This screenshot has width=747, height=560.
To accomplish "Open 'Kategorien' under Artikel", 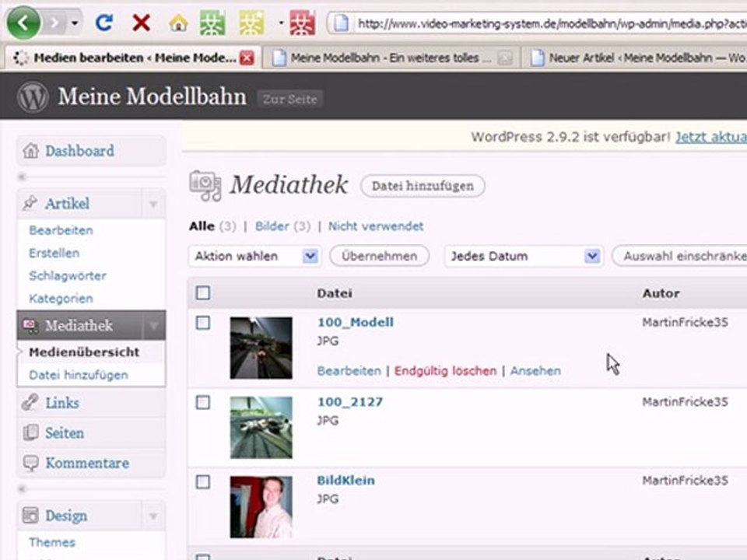I will pos(61,299).
